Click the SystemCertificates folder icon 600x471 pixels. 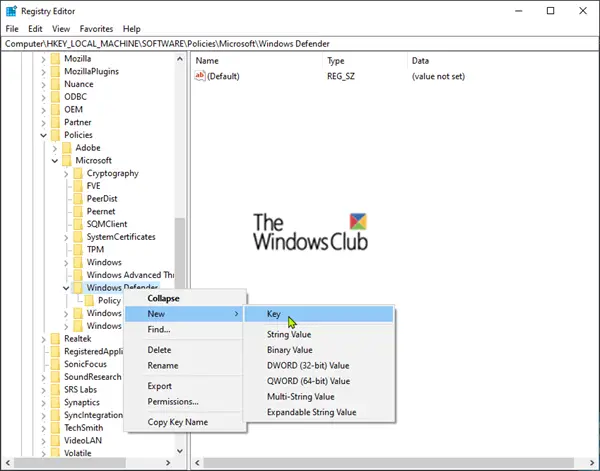[78, 237]
